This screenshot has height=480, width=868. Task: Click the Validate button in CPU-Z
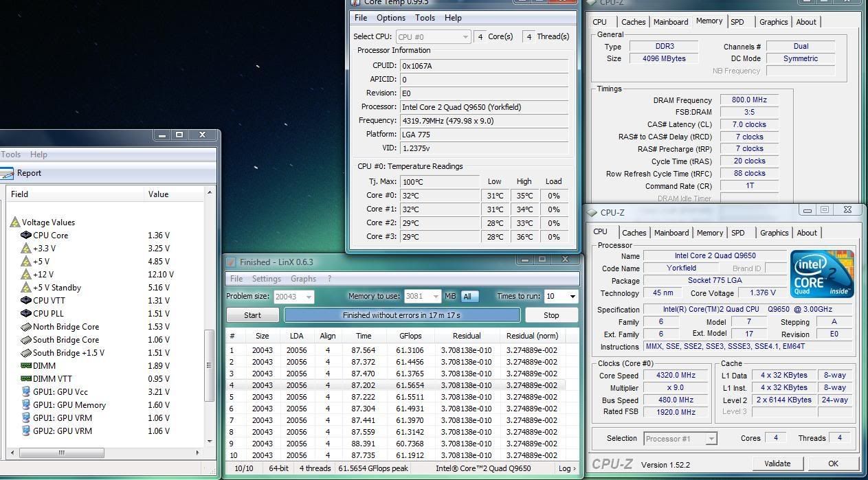(777, 464)
